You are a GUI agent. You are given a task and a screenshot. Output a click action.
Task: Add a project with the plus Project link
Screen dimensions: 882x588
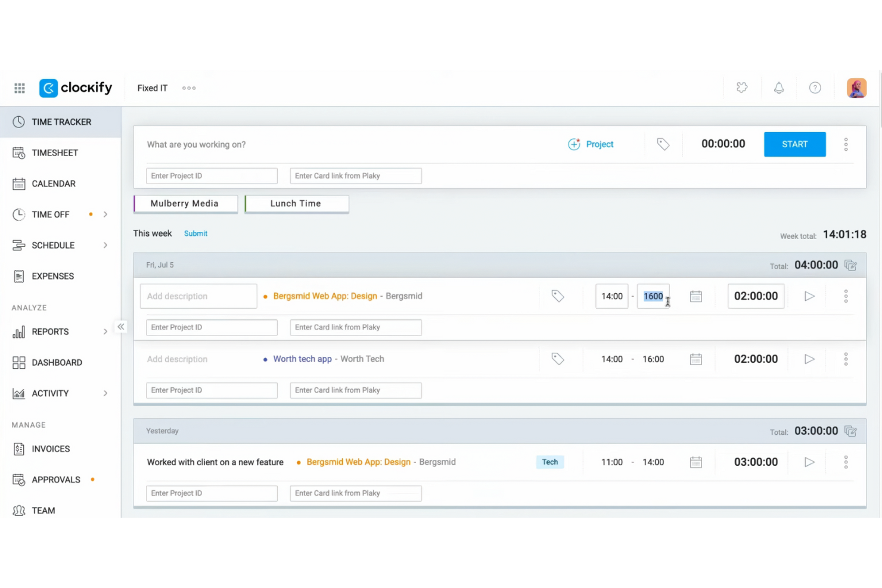(591, 144)
